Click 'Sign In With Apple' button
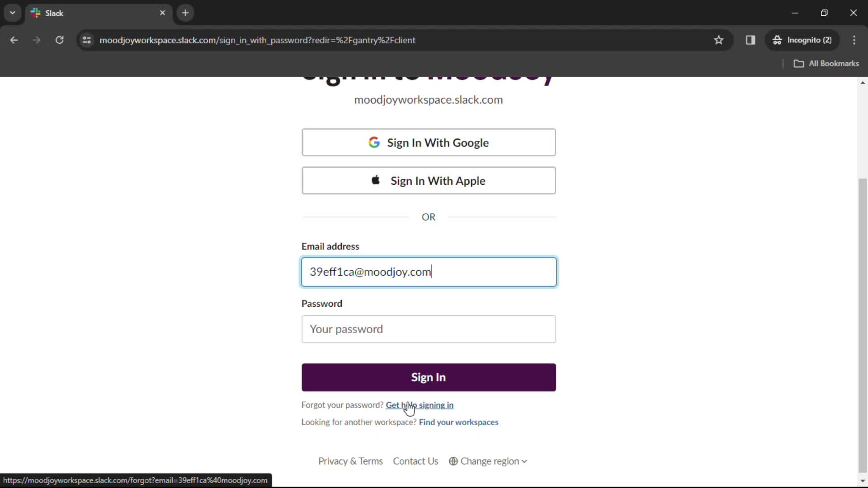The image size is (868, 488). [429, 181]
